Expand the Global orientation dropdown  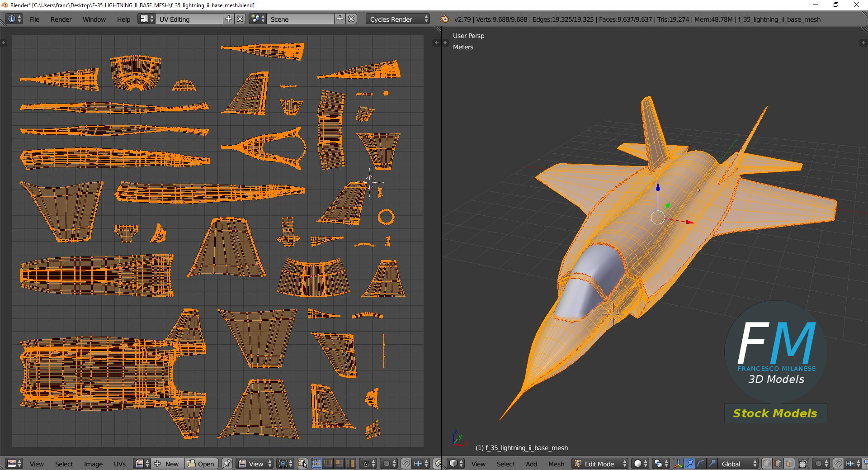click(737, 464)
